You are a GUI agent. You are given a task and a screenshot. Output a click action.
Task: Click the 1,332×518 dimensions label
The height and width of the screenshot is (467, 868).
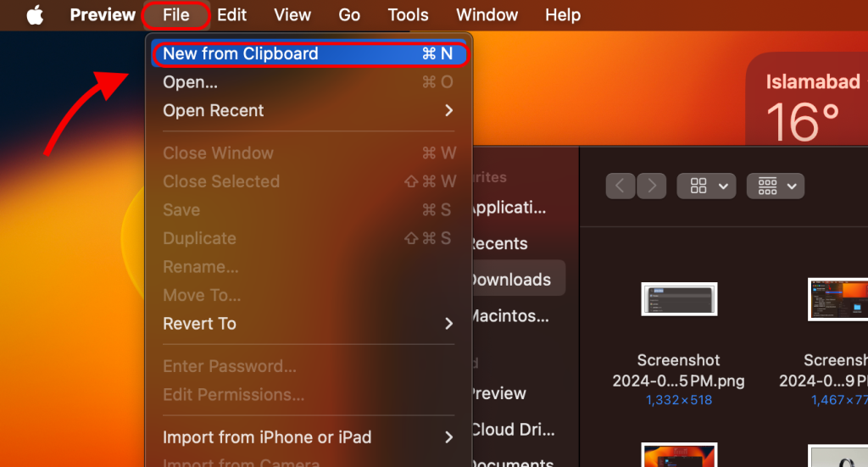coord(679,399)
